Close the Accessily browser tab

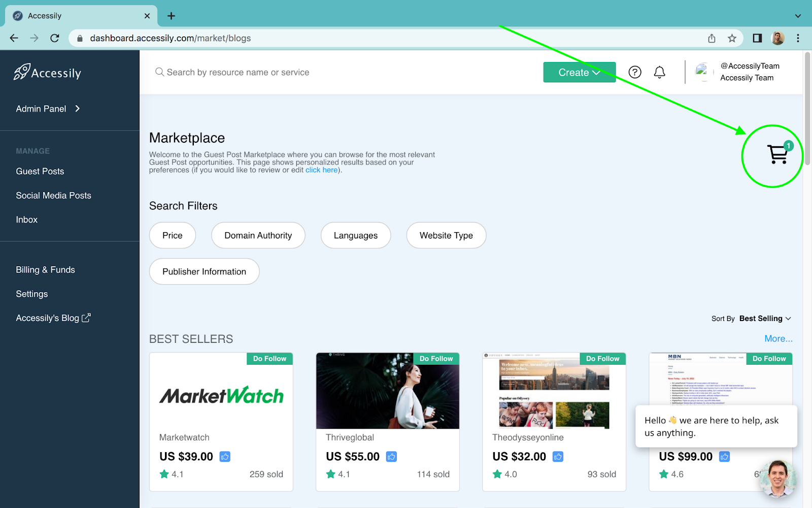[147, 16]
